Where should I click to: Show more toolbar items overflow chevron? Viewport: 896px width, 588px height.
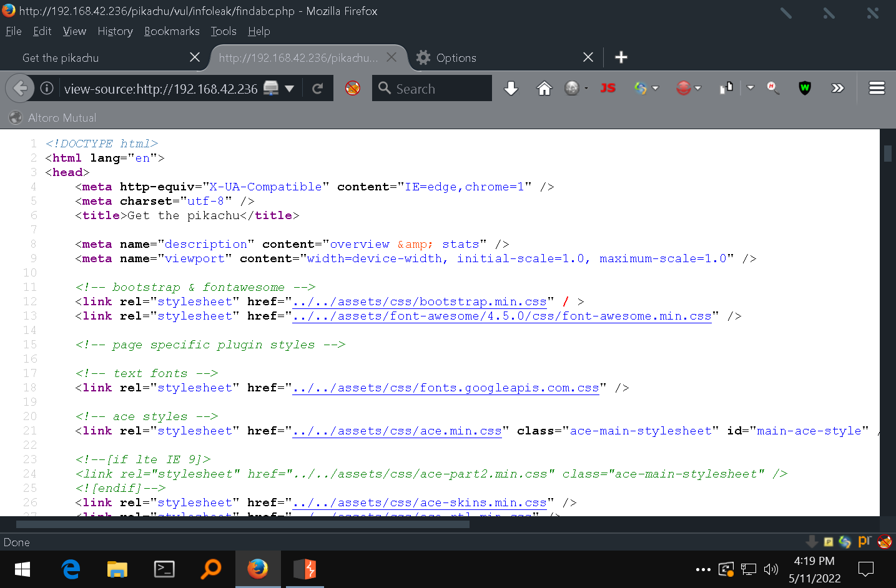(838, 89)
